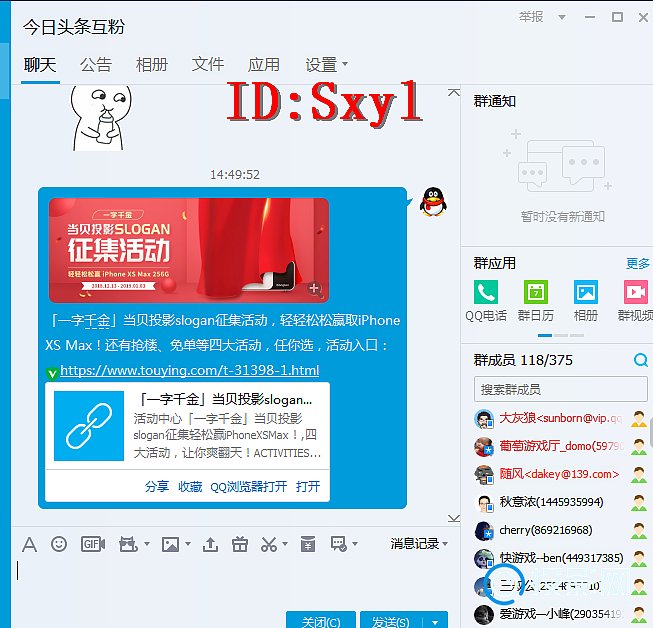
Task: Open the dropdown arrow next to 举报
Action: 561,17
